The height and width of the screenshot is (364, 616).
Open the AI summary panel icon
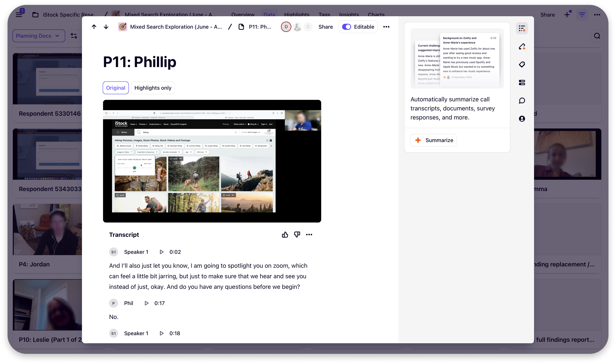point(522,28)
